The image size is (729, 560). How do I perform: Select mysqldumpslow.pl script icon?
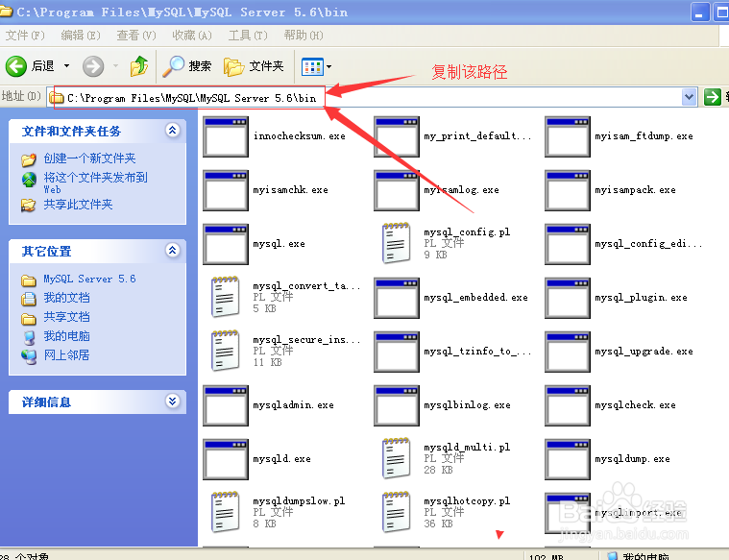(x=226, y=512)
